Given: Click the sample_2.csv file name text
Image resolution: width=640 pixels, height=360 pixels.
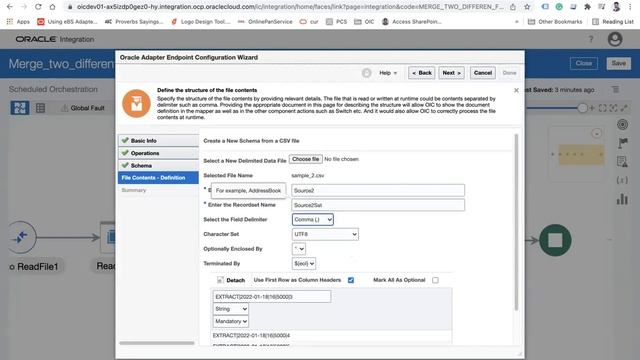Looking at the screenshot, I should click(308, 176).
